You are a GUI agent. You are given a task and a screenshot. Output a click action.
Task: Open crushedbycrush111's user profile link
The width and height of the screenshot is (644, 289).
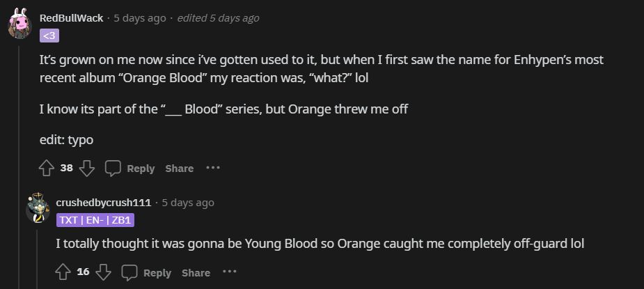coord(103,203)
